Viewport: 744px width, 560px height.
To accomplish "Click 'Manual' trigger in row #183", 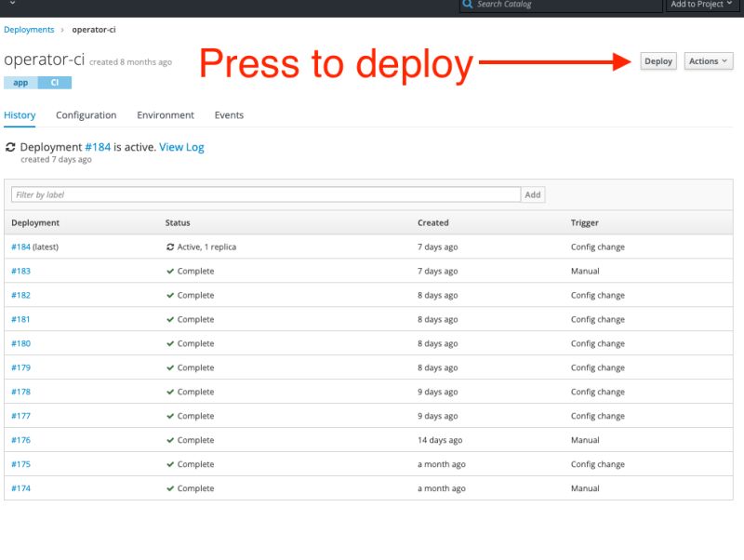I will point(585,271).
